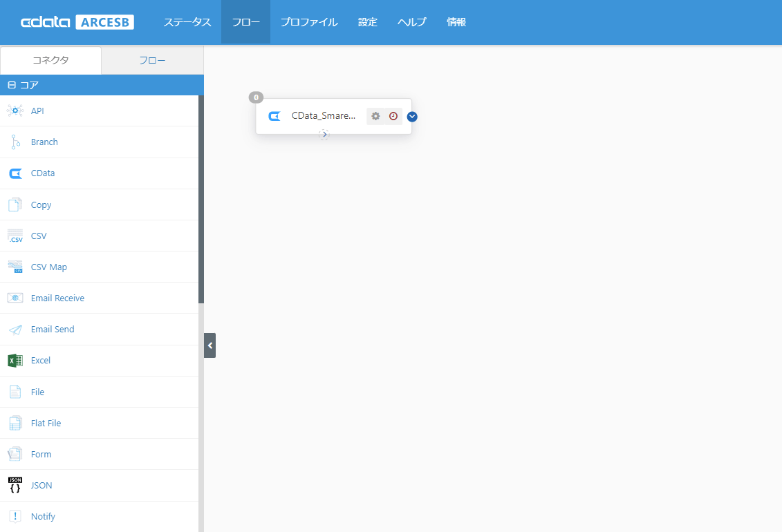Viewport: 782px width, 532px height.
Task: Collapse the left sidebar panel arrow
Action: [x=210, y=345]
